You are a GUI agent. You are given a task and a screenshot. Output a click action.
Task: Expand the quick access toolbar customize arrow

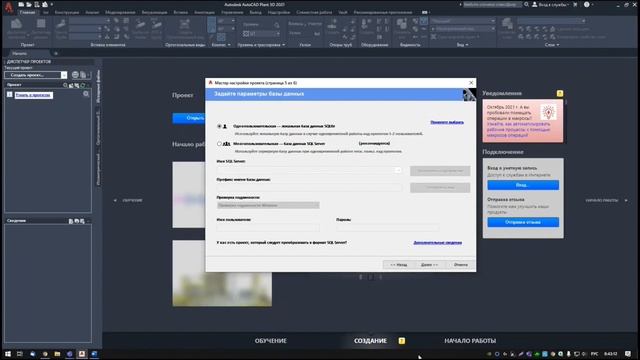52,4
